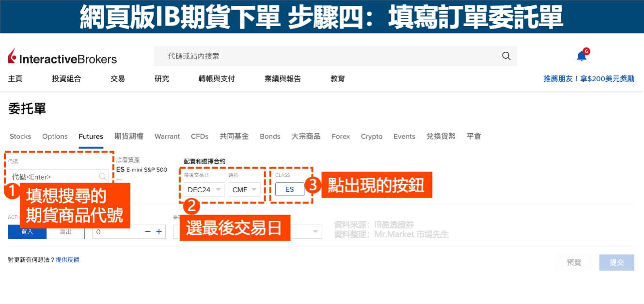Switch to the Events tab
The image size is (644, 304).
pyautogui.click(x=404, y=137)
